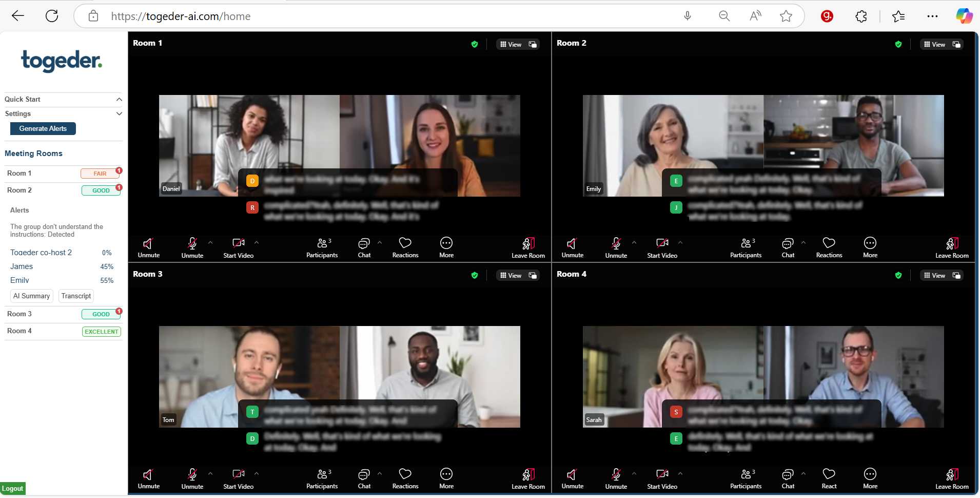Start Video in Room 1

(x=239, y=247)
